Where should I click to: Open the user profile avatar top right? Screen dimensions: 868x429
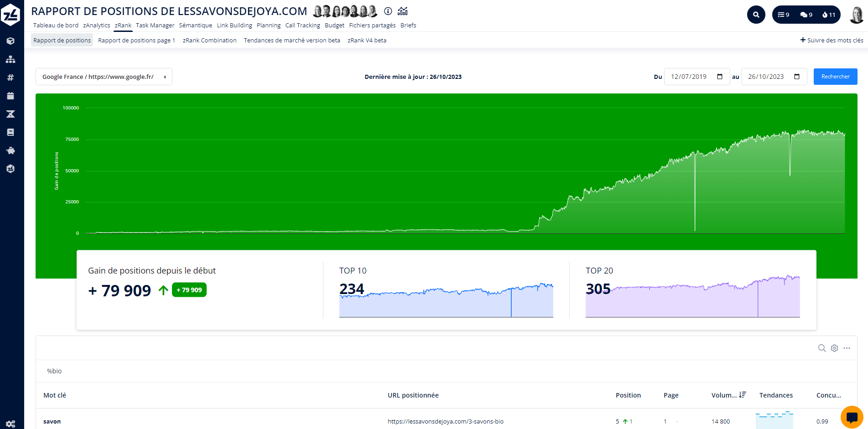click(x=857, y=15)
